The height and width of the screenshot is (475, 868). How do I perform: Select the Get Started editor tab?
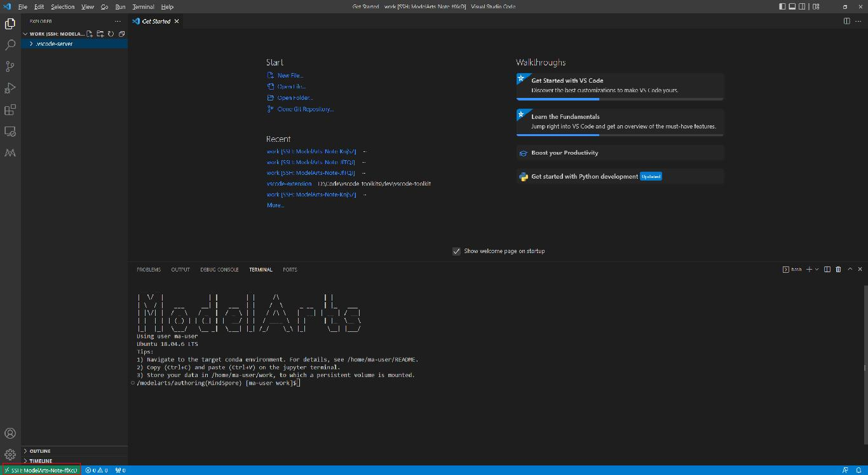156,21
